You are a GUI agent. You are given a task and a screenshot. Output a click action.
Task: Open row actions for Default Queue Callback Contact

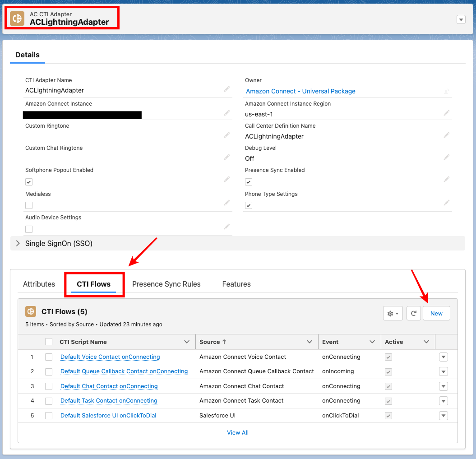point(443,371)
